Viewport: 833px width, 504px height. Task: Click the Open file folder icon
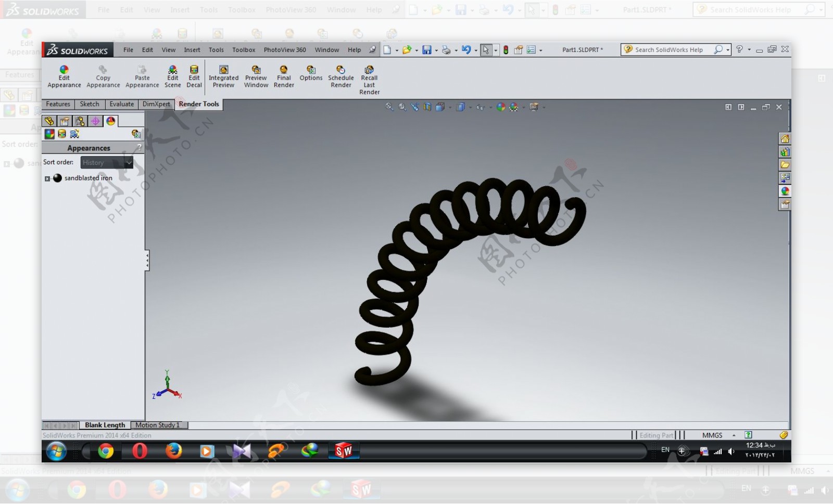click(407, 50)
